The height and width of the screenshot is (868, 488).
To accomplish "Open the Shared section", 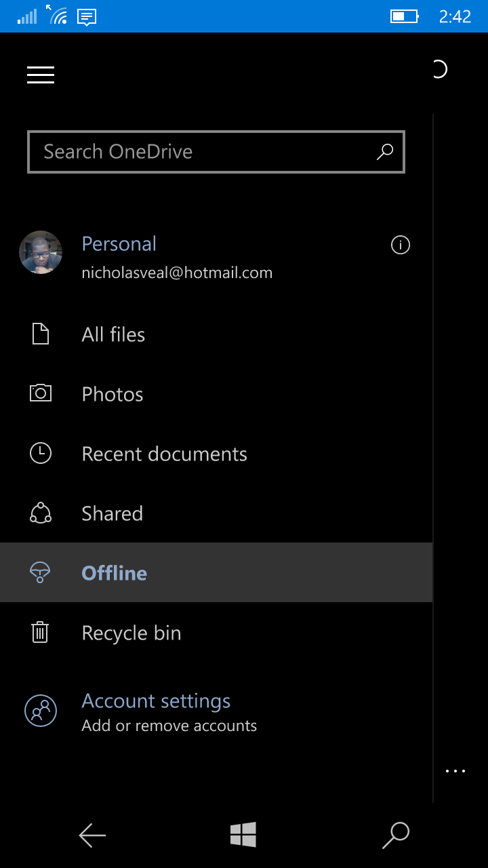I will [x=216, y=513].
